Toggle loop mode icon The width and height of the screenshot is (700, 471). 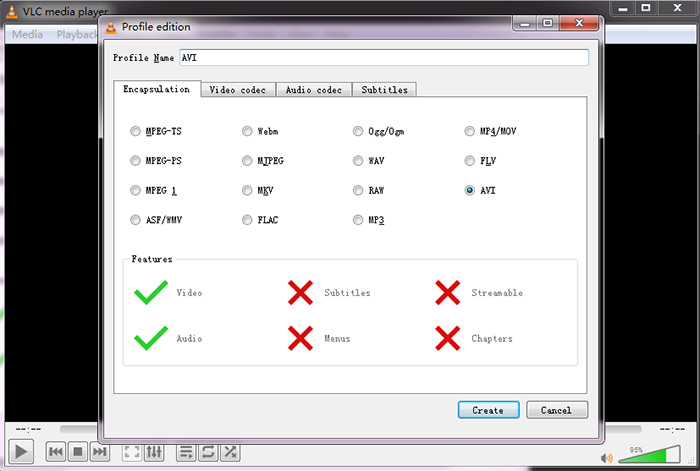tap(208, 452)
